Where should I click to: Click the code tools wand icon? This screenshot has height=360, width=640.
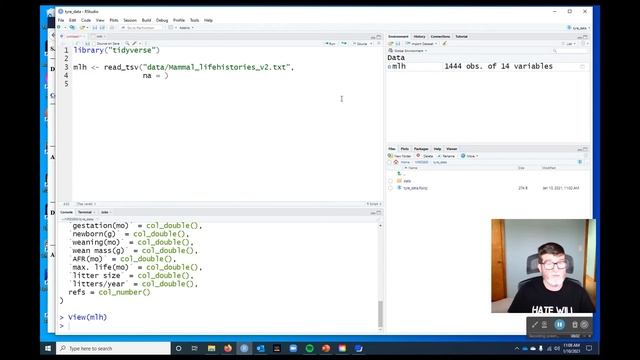coord(135,43)
